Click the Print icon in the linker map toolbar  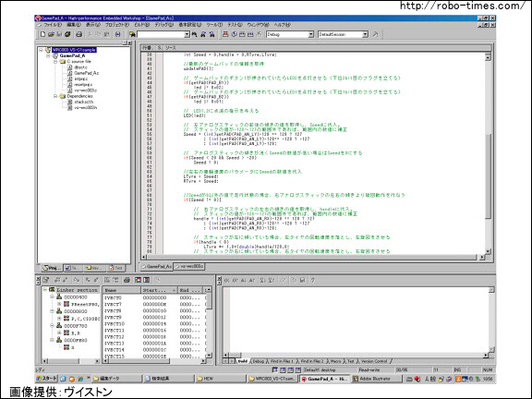[127, 280]
